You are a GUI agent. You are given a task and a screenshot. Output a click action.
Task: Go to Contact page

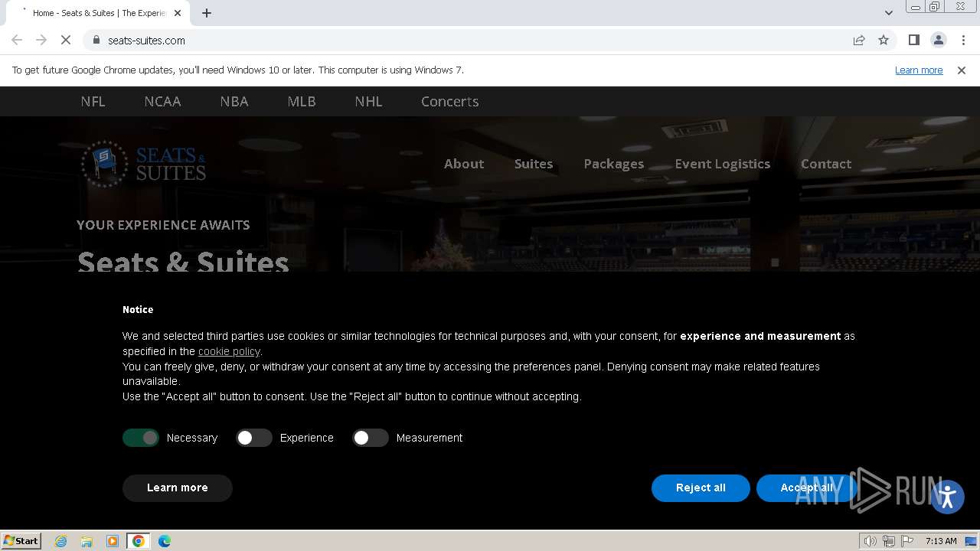pos(826,164)
